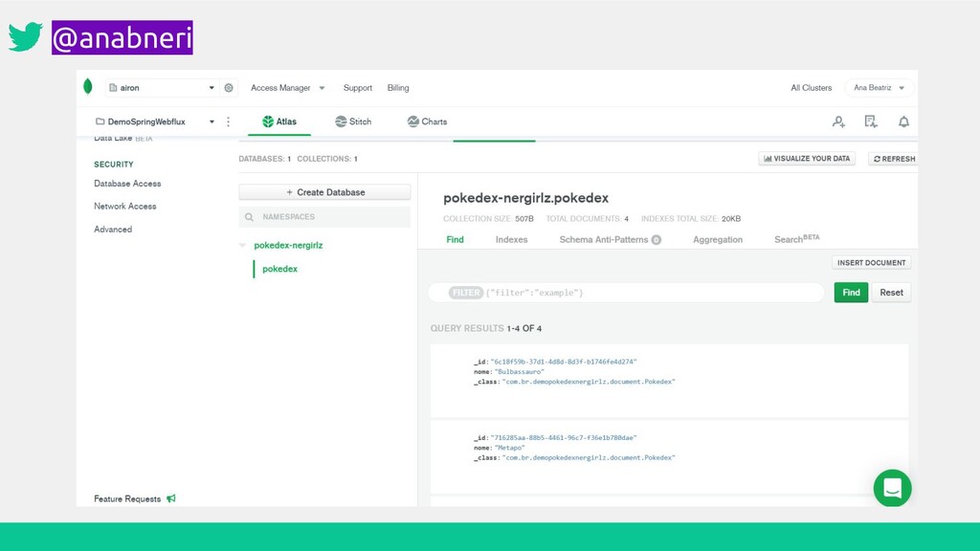Open the Aggregation tab
The width and height of the screenshot is (980, 551).
point(718,240)
